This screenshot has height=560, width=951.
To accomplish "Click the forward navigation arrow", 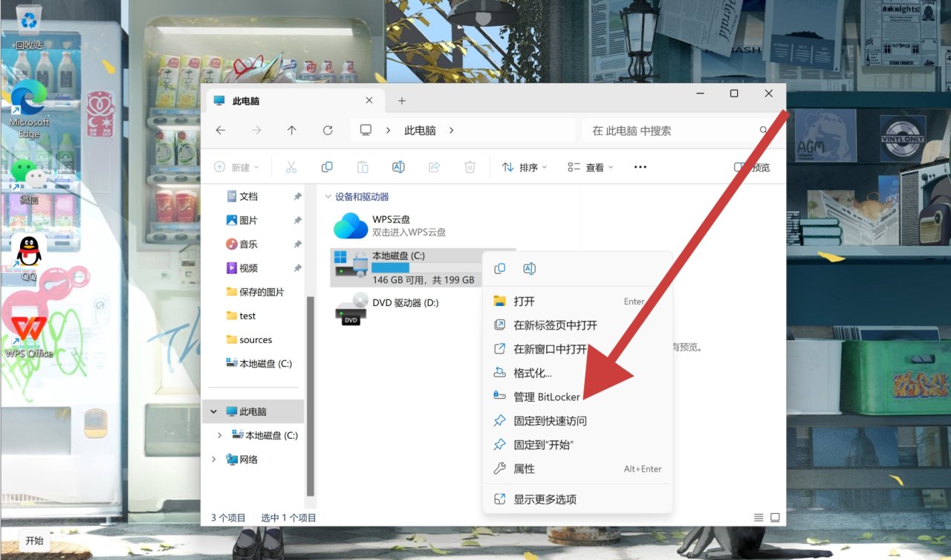I will point(256,130).
